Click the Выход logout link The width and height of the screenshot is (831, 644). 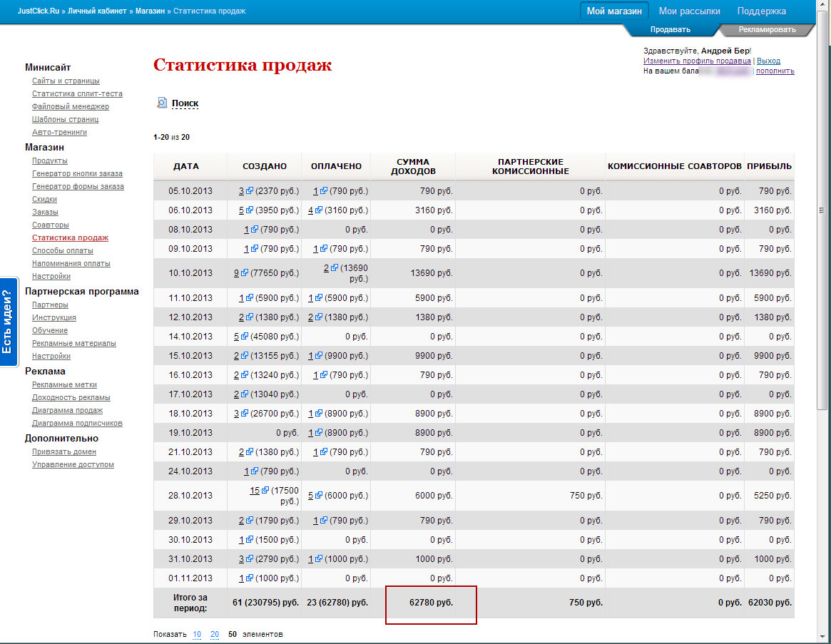point(768,61)
